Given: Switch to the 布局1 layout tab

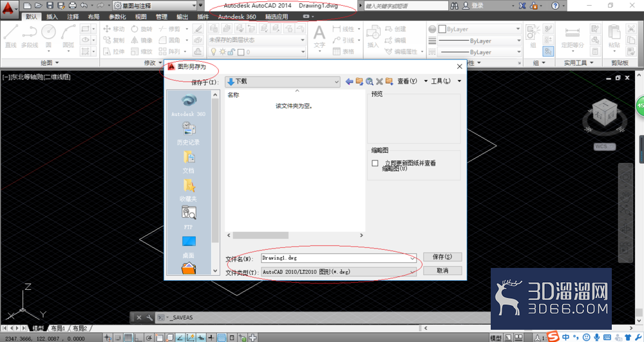Looking at the screenshot, I should click(x=59, y=328).
